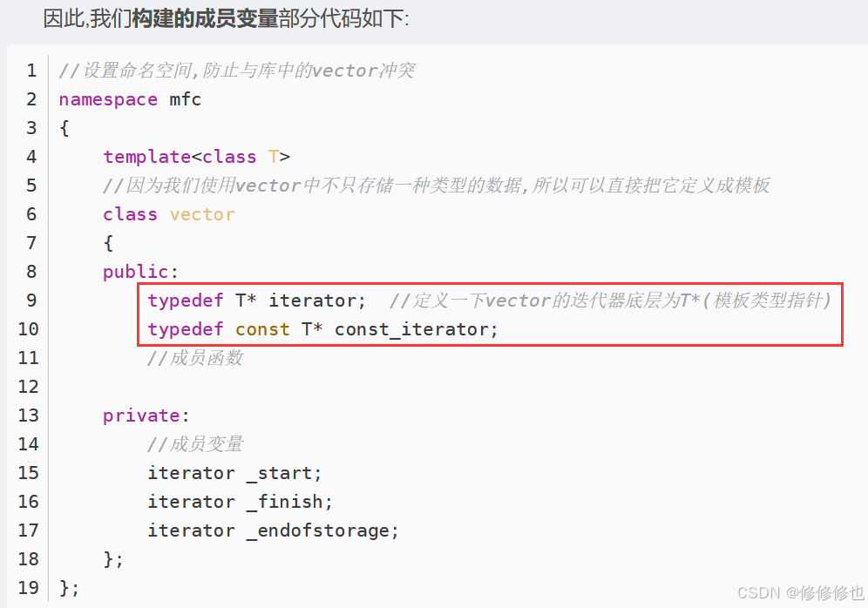
Task: Select the "vector" class name on line 6
Action: [x=202, y=214]
